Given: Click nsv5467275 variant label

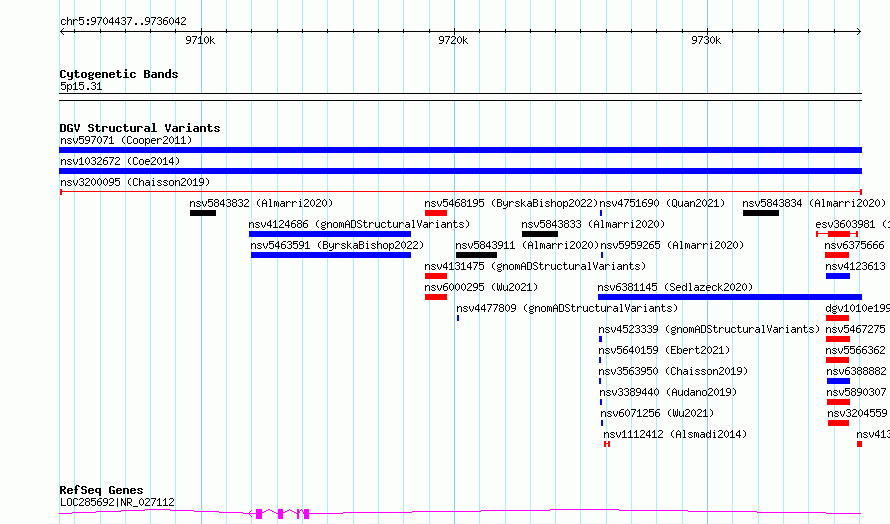Looking at the screenshot, I should (855, 329).
